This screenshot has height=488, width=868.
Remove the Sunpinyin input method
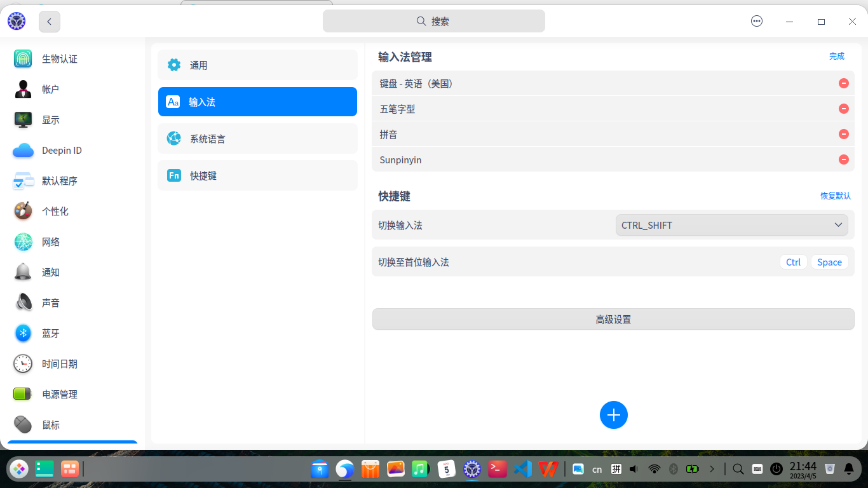(844, 159)
